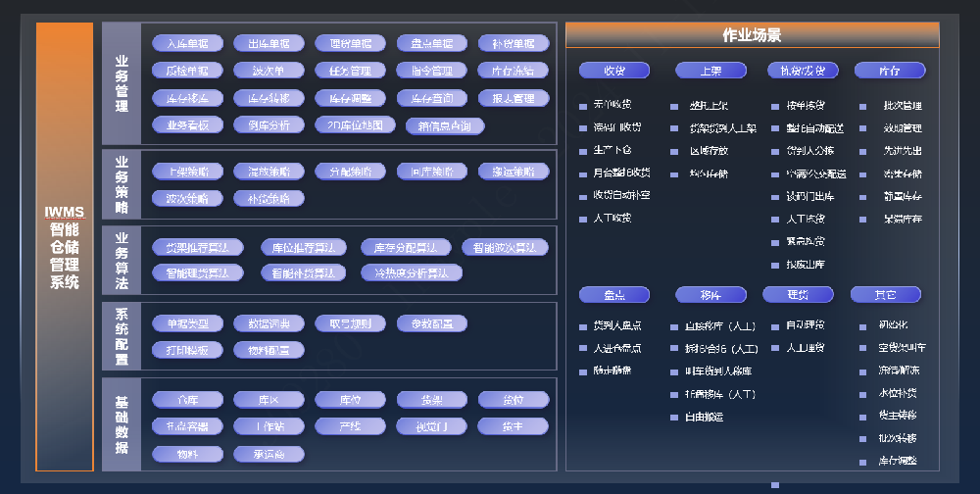The width and height of the screenshot is (980, 494).
Task: Click the 盘点 scenario header
Action: (614, 294)
